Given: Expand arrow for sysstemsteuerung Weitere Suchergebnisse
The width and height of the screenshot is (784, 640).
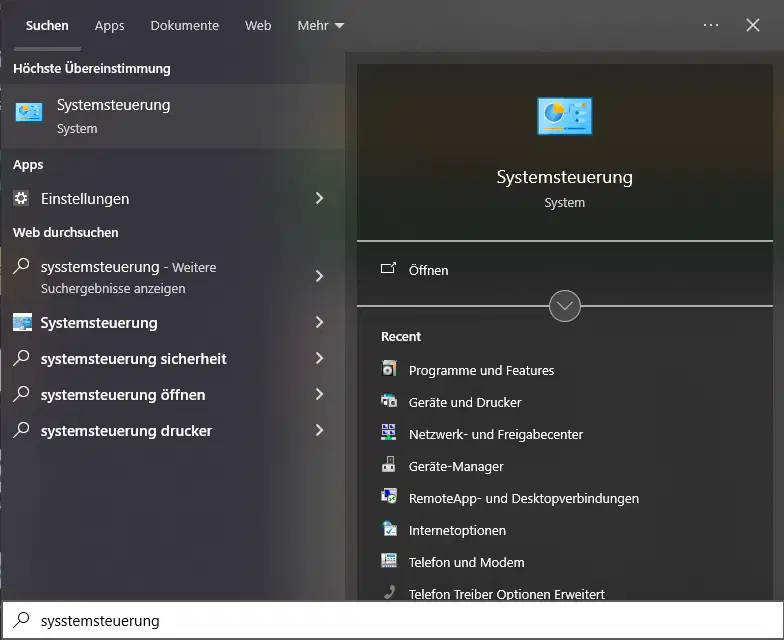Looking at the screenshot, I should coord(320,276).
